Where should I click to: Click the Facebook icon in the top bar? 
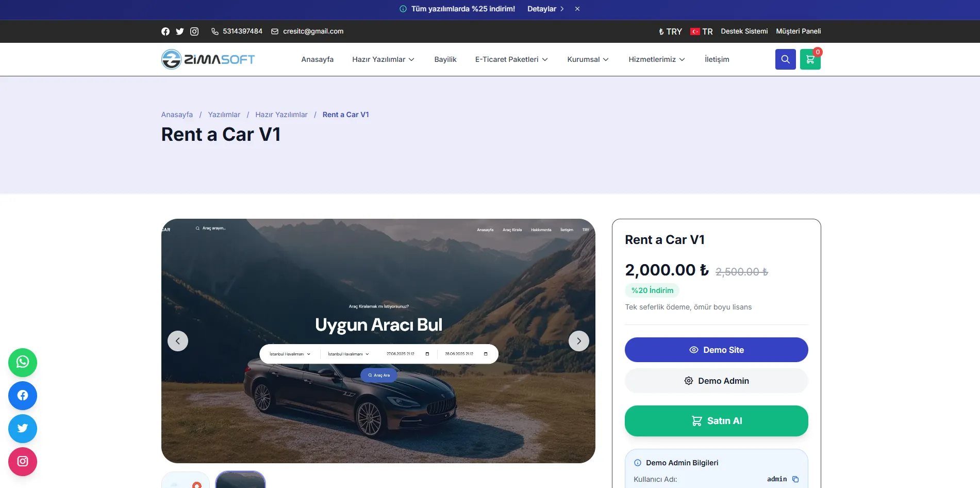coord(165,31)
